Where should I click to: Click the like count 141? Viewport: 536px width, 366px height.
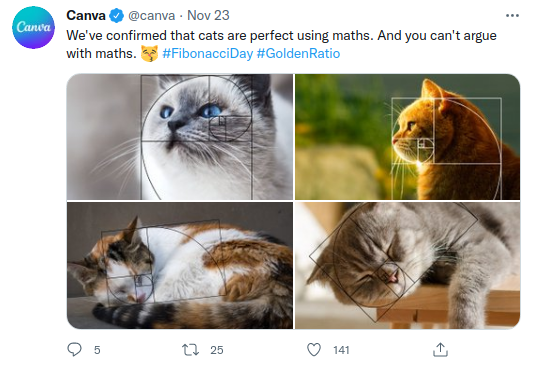[x=341, y=350]
